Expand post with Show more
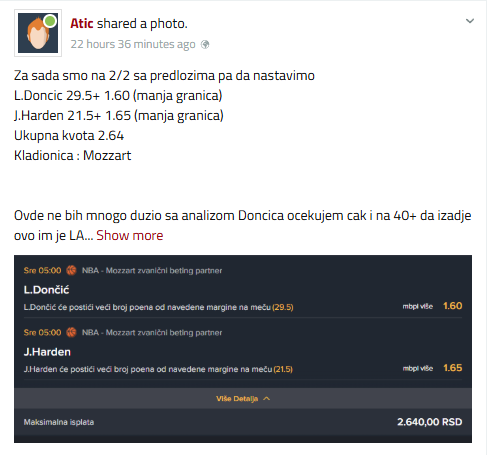 point(130,235)
